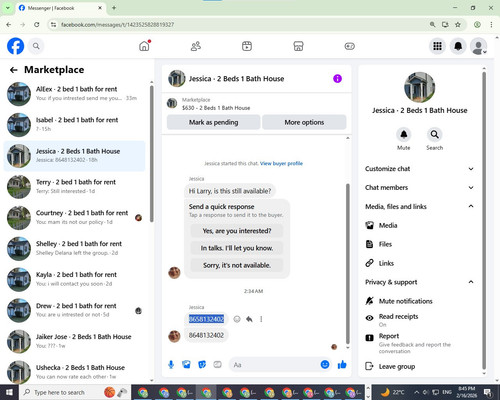Open Links in the side panel
This screenshot has width=500, height=400.
(x=419, y=263)
